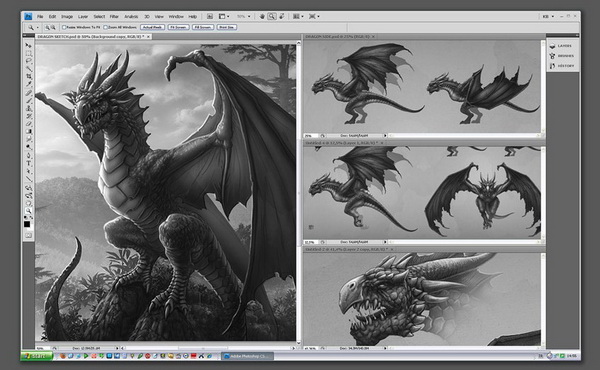Select the Brush tool
This screenshot has height=370, width=600.
(x=28, y=101)
